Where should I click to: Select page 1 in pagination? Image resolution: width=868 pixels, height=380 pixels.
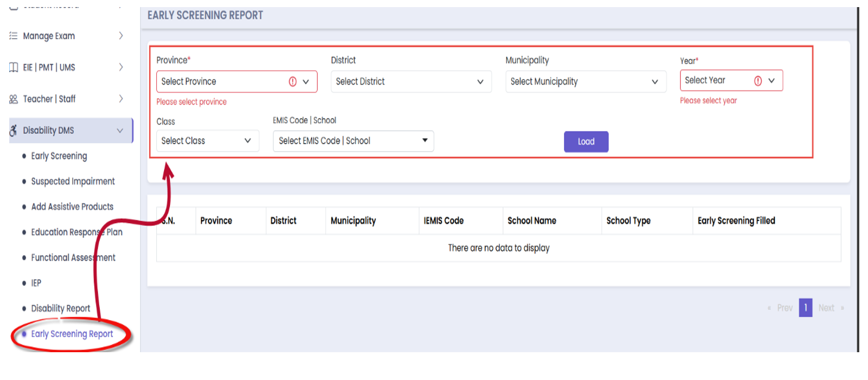click(806, 308)
